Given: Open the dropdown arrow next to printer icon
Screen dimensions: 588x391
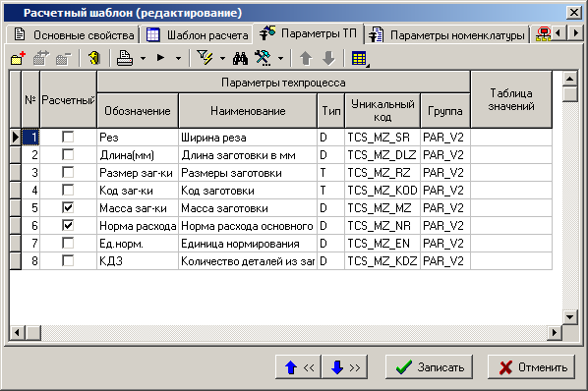Looking at the screenshot, I should click(x=143, y=58).
